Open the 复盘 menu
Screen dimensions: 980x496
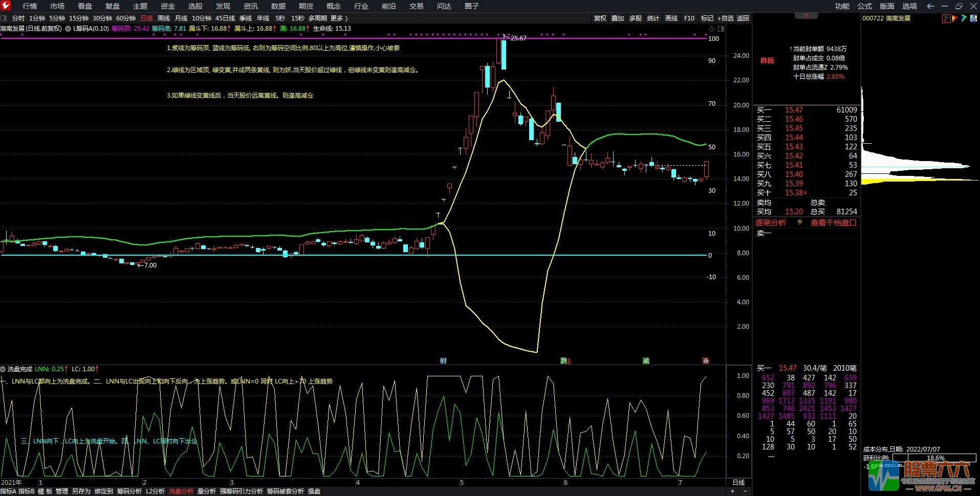click(113, 6)
